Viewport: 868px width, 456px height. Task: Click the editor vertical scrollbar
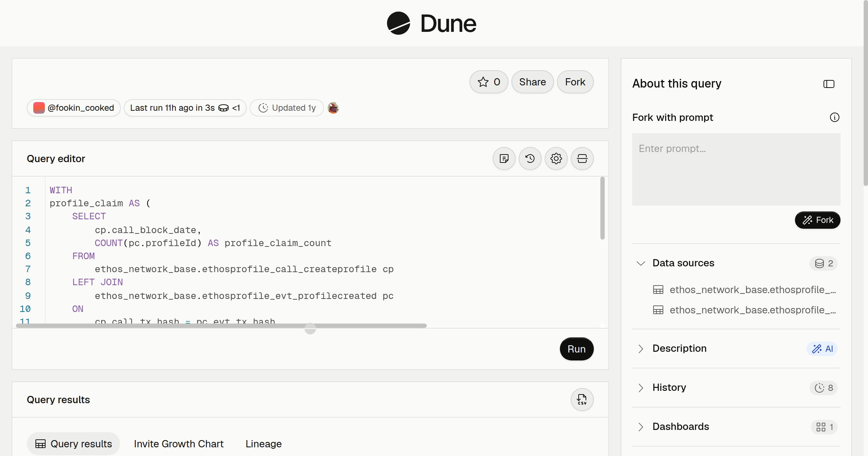click(x=602, y=208)
